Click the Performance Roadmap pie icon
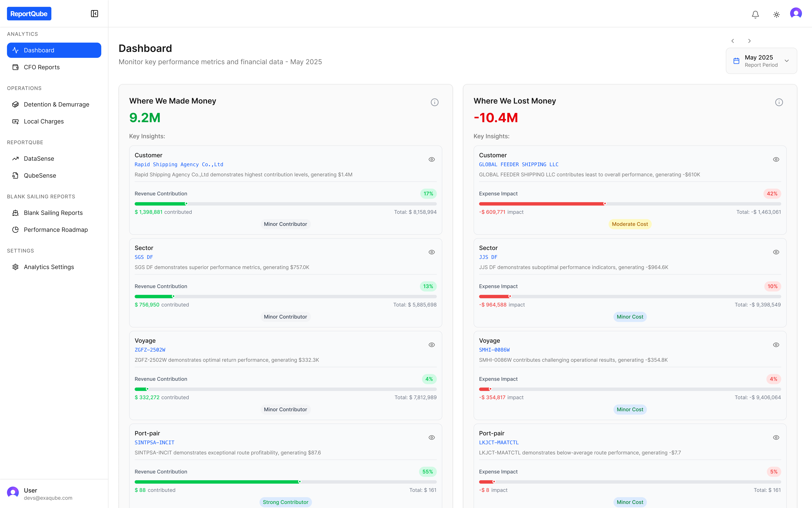 pyautogui.click(x=15, y=230)
